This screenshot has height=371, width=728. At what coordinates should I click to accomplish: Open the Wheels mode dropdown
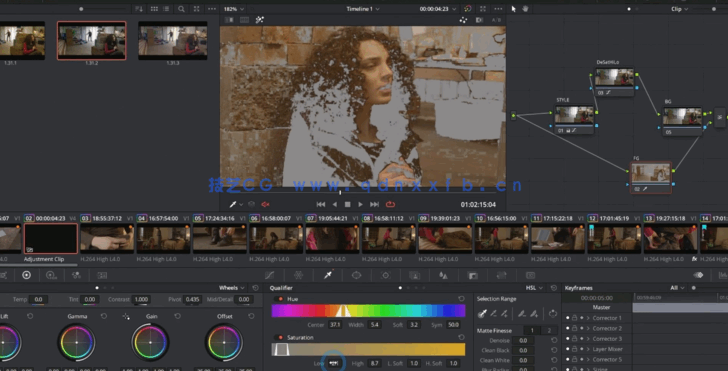point(231,288)
